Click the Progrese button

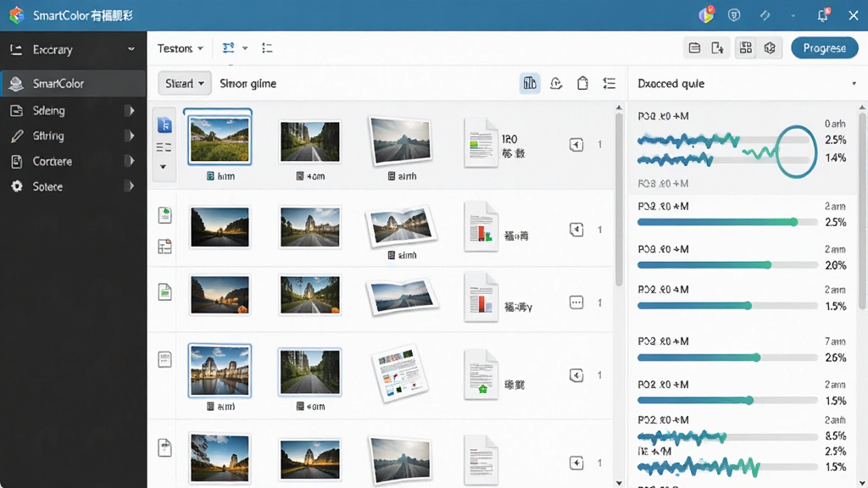[824, 48]
